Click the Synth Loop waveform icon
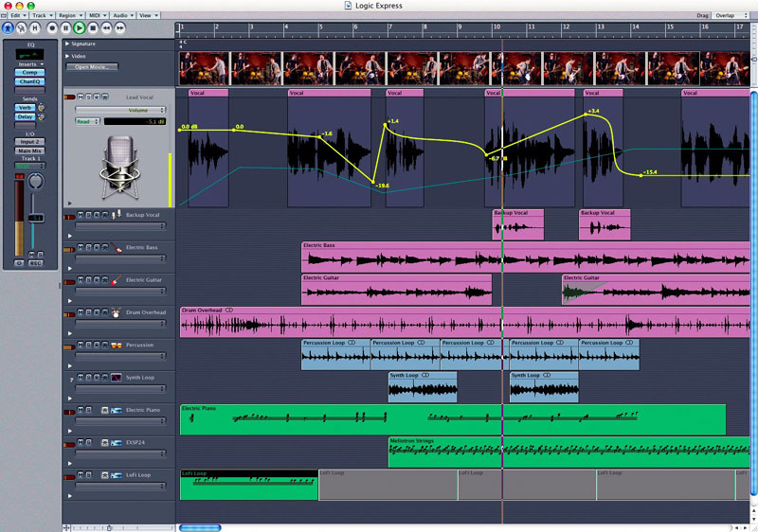This screenshot has height=532, width=758. pos(116,378)
